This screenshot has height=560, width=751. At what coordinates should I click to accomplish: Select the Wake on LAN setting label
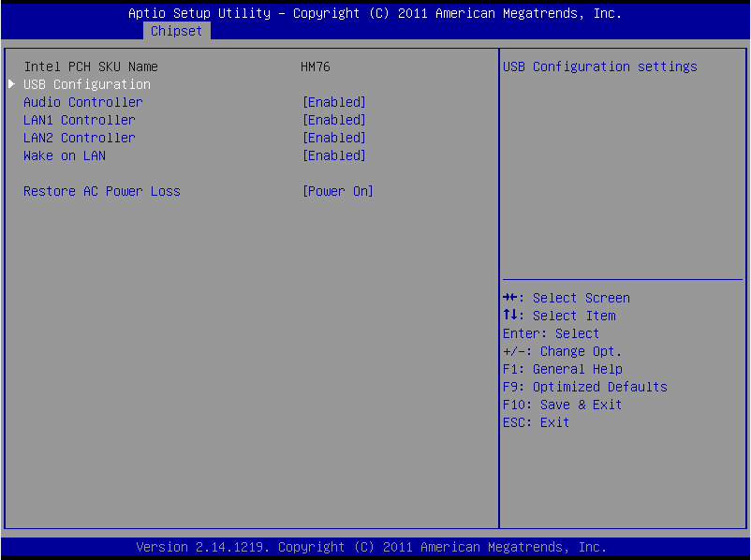pos(64,155)
